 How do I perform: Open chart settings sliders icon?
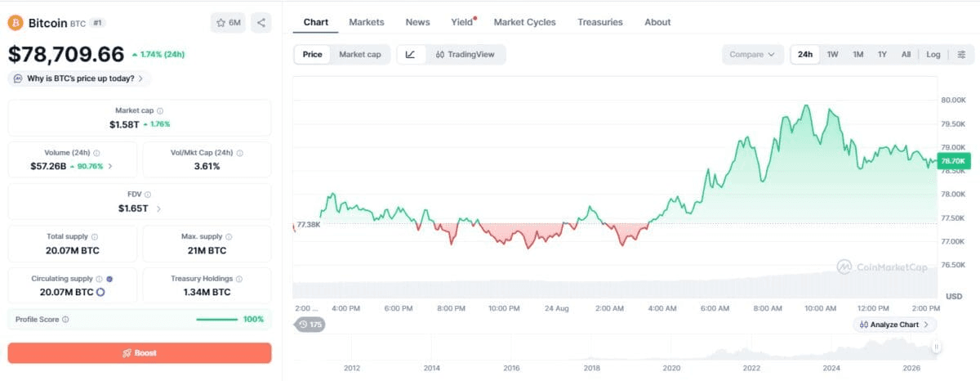tap(961, 55)
